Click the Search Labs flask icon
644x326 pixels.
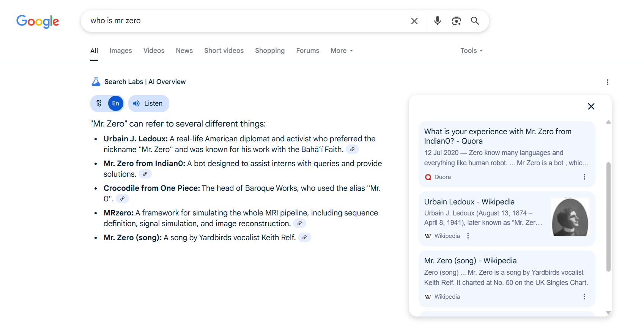point(96,82)
